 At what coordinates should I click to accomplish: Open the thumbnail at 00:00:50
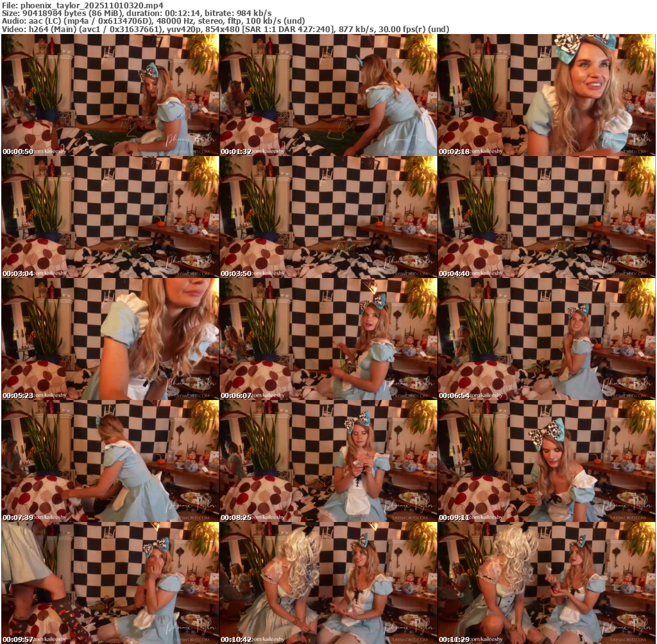(x=110, y=95)
